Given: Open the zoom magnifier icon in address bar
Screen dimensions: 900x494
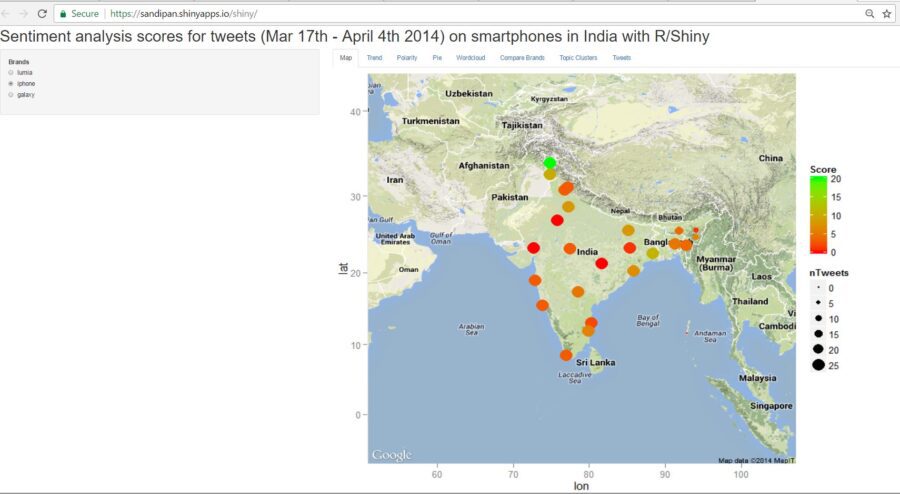Looking at the screenshot, I should [x=870, y=13].
